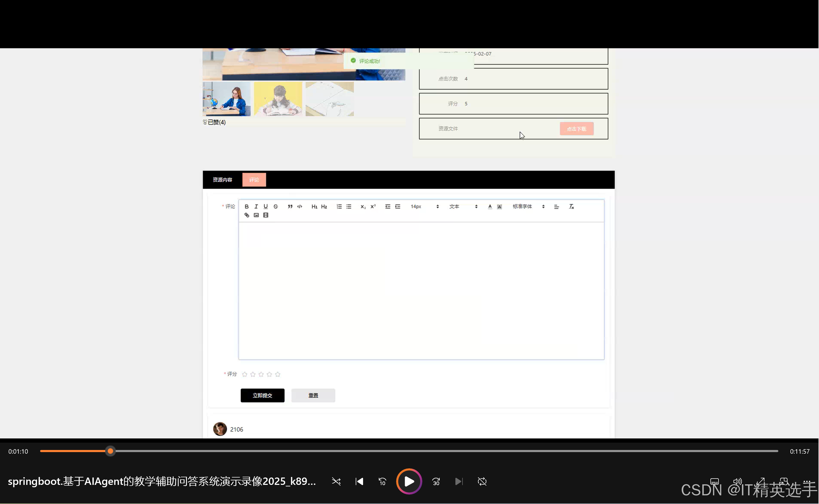Click the elapsed time 0:01:10

[18, 451]
